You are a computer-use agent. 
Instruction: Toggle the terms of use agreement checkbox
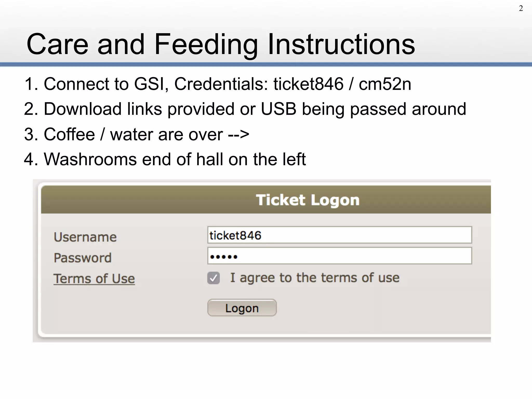214,278
